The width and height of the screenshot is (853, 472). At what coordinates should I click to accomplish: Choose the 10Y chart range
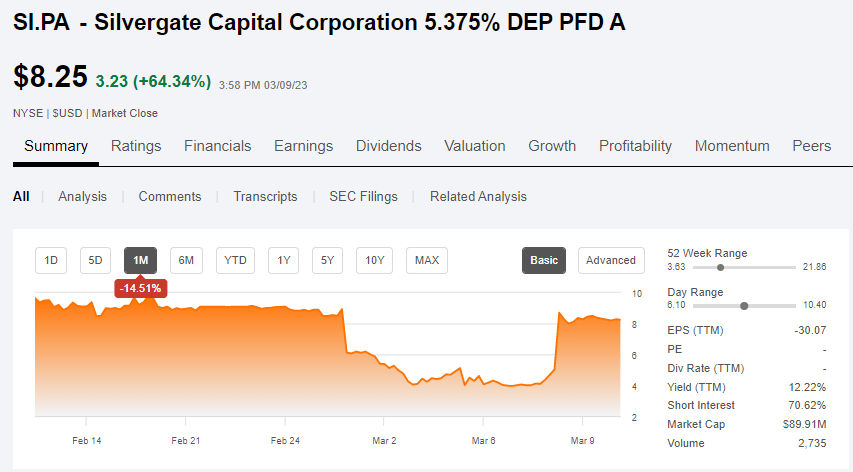point(374,260)
